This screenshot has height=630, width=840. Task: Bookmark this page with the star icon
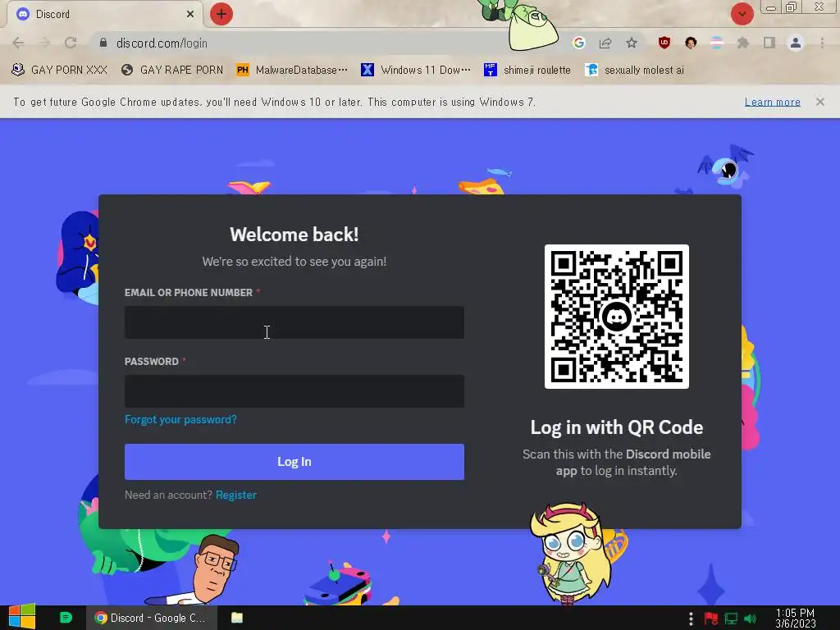pyautogui.click(x=632, y=43)
